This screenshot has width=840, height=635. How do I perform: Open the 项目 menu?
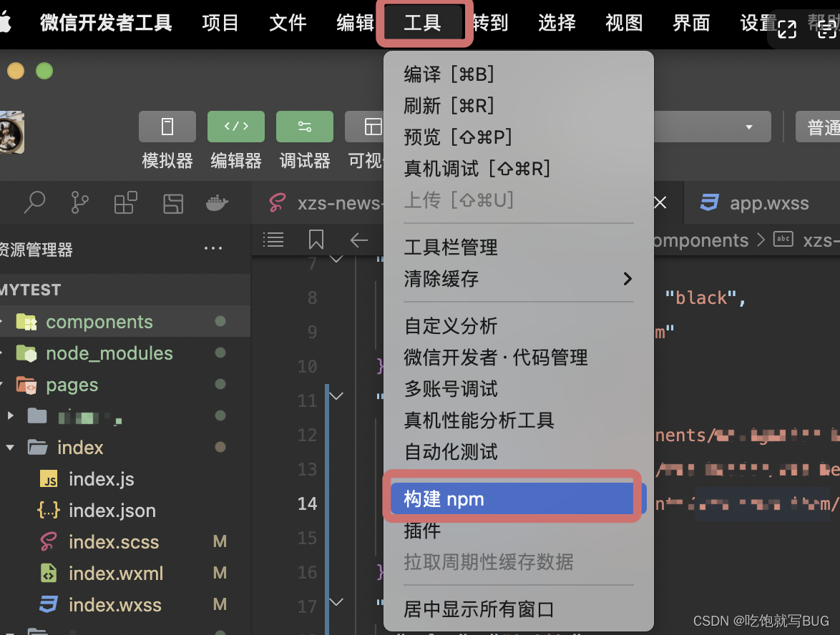coord(220,23)
